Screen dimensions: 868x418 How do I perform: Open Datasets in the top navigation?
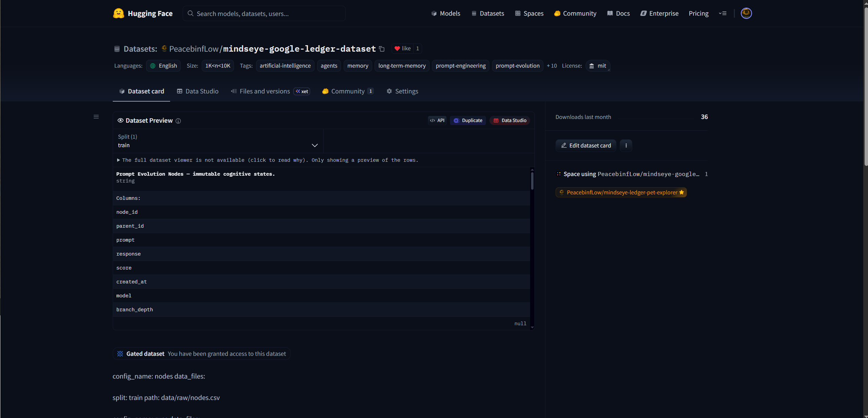tap(488, 14)
